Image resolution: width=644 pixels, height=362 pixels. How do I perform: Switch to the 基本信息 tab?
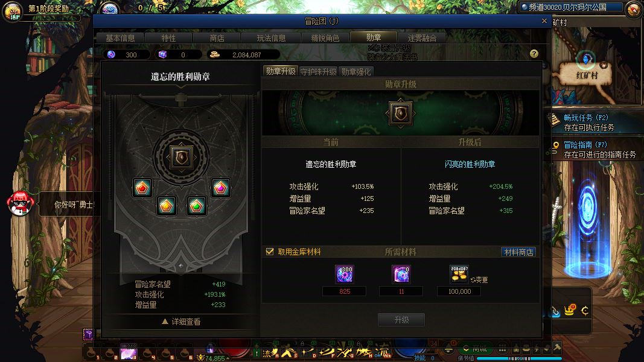(x=120, y=38)
